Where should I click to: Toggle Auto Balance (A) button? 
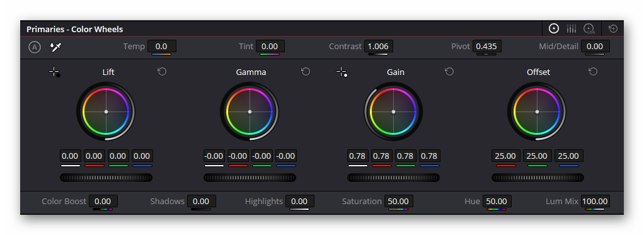[x=35, y=47]
